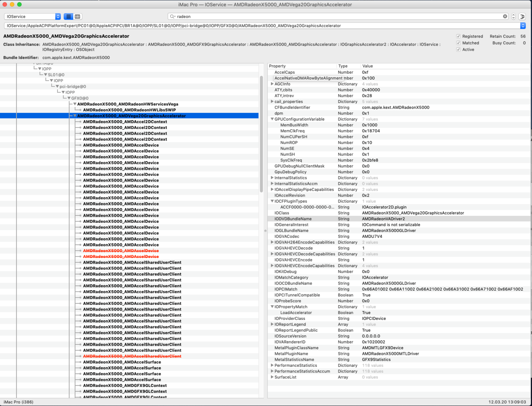Select the IODVDBundleName property row

coord(293,219)
